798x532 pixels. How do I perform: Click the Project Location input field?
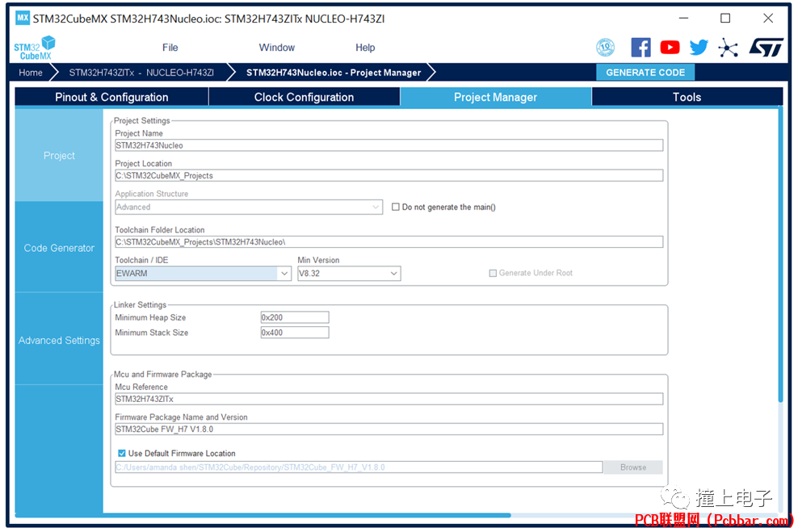click(x=388, y=175)
